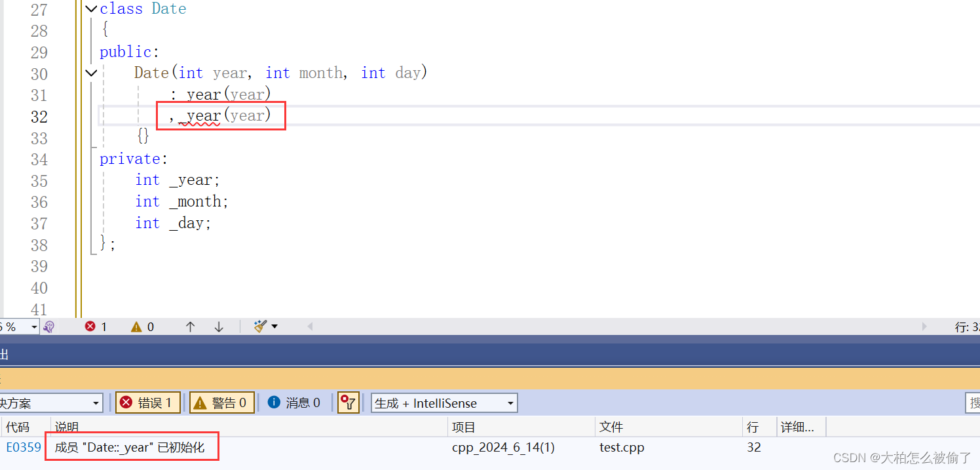
Task: Click the int _day; declaration line
Action: 174,223
